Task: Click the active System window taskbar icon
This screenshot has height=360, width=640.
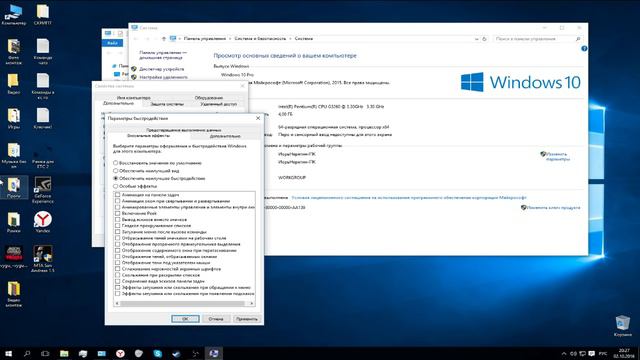Action: click(214, 353)
